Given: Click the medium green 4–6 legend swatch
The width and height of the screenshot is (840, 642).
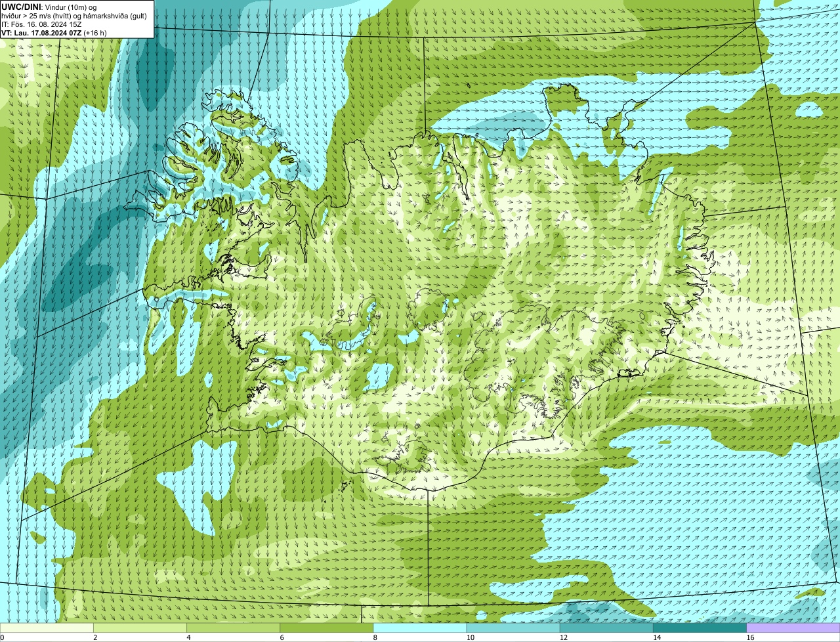Looking at the screenshot, I should click(233, 628).
